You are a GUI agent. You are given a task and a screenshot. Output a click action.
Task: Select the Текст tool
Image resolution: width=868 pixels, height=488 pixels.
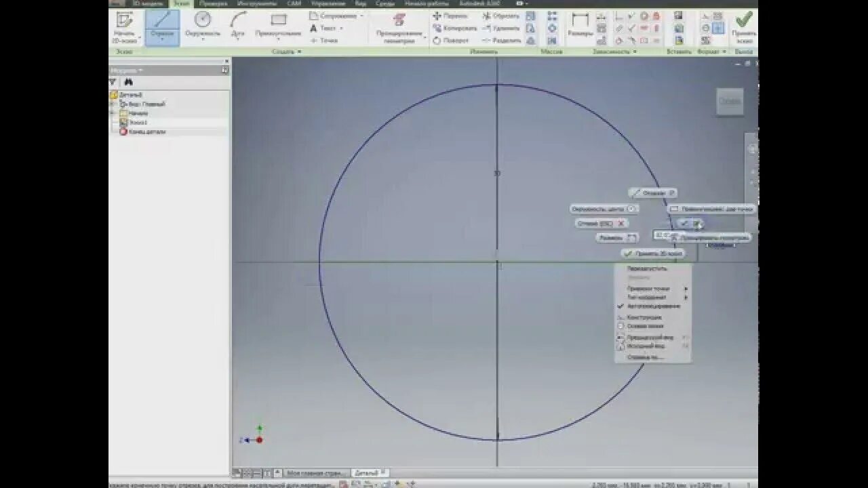(x=325, y=28)
